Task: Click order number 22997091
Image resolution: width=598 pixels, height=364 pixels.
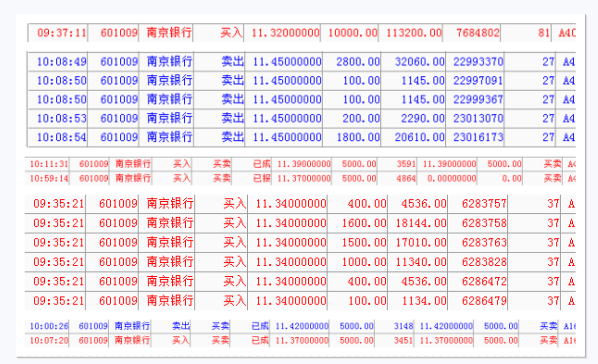Action: pyautogui.click(x=478, y=81)
